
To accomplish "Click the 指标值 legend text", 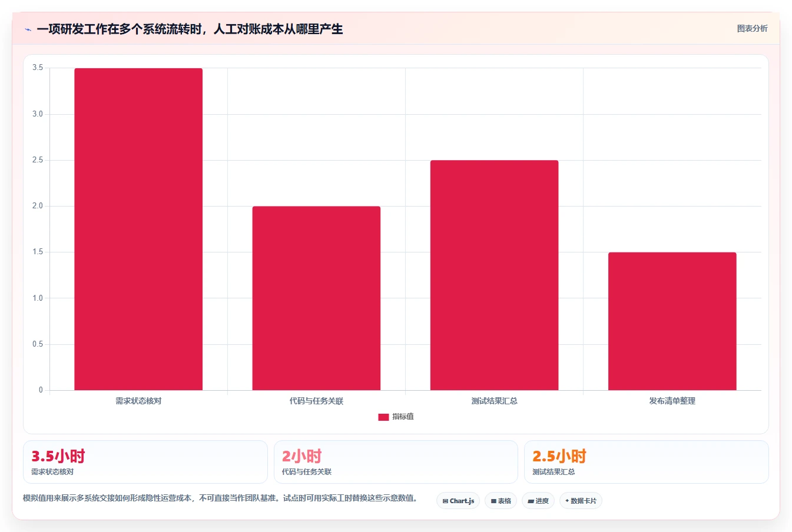I will pyautogui.click(x=403, y=417).
